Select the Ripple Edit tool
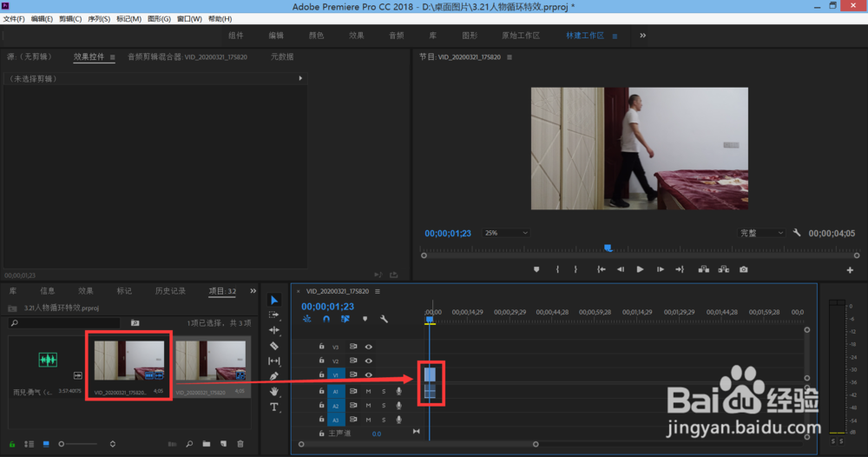 (274, 330)
